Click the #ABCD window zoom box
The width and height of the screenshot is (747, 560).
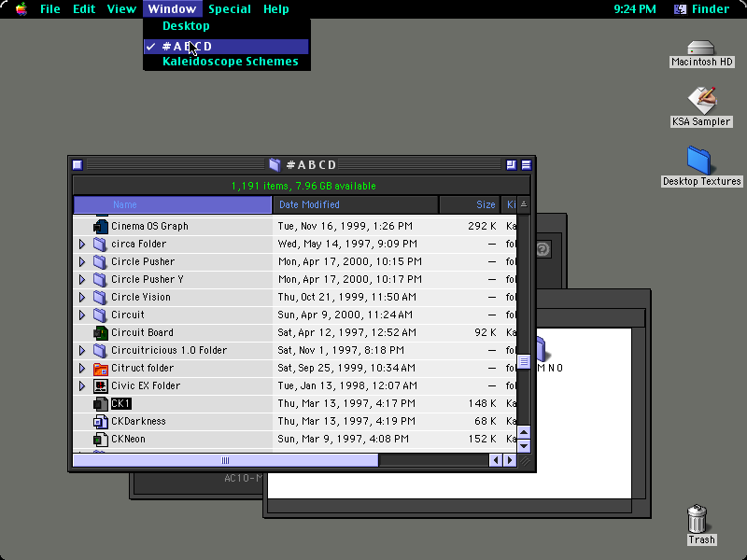[x=511, y=165]
